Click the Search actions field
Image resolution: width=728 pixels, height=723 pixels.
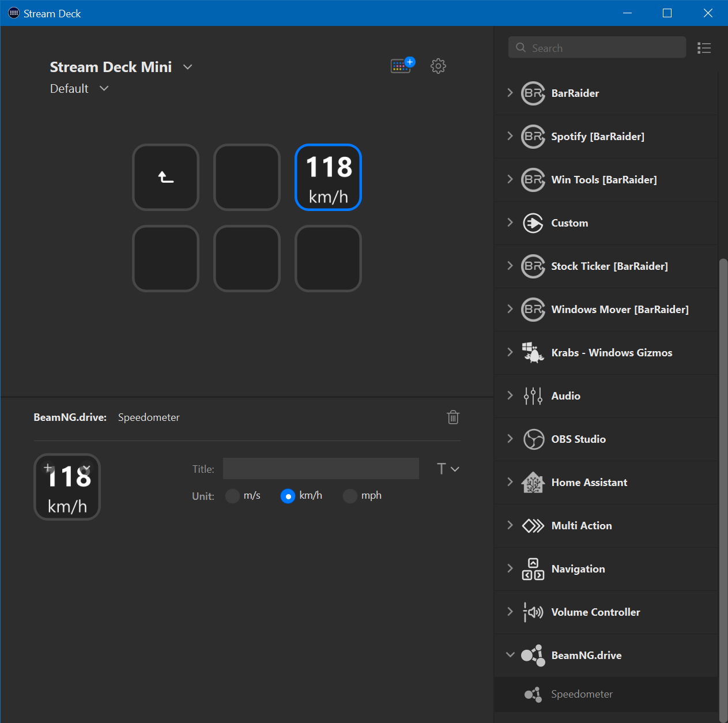[x=597, y=47]
